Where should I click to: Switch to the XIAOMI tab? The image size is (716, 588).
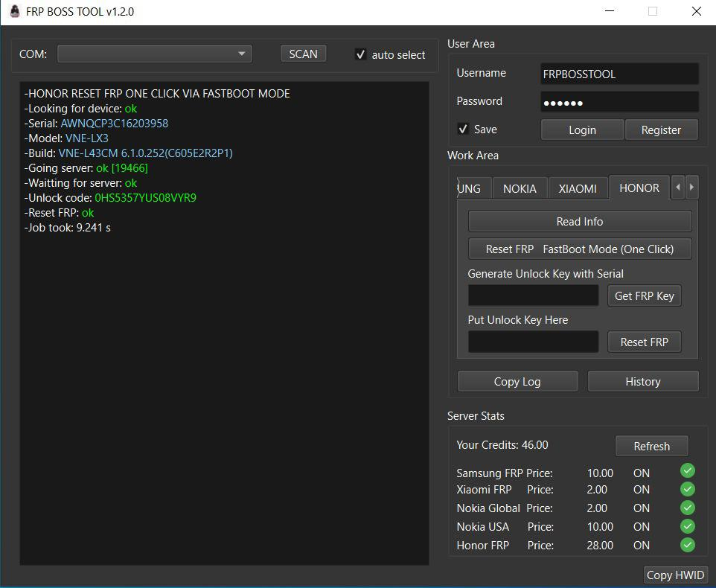(578, 188)
